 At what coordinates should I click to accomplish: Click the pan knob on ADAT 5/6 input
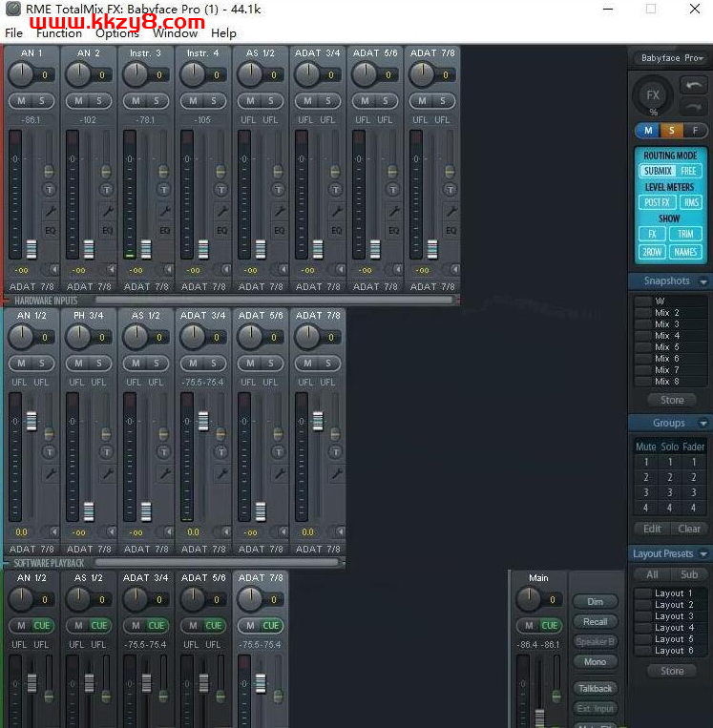(365, 74)
